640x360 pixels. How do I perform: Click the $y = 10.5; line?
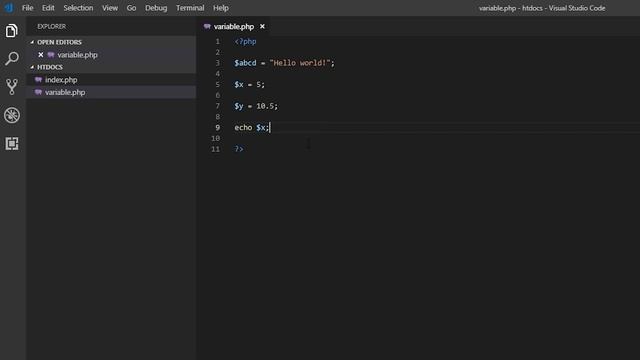256,106
